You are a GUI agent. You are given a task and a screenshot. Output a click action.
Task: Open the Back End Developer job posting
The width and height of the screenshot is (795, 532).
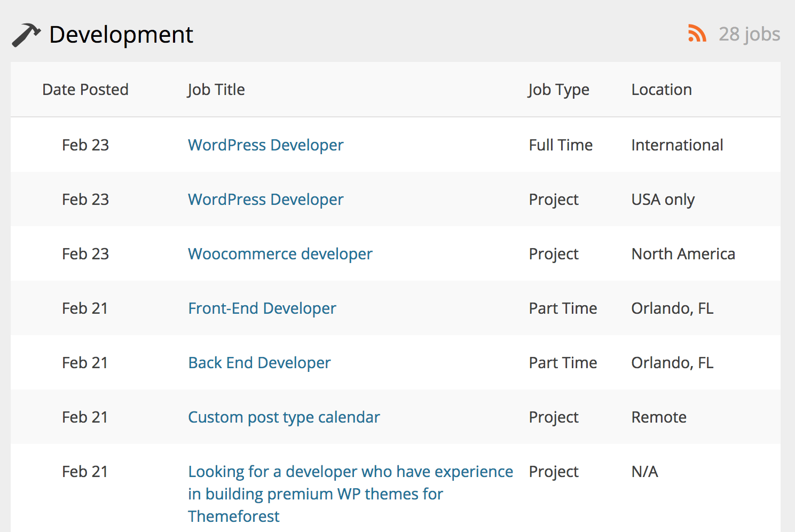(x=259, y=363)
